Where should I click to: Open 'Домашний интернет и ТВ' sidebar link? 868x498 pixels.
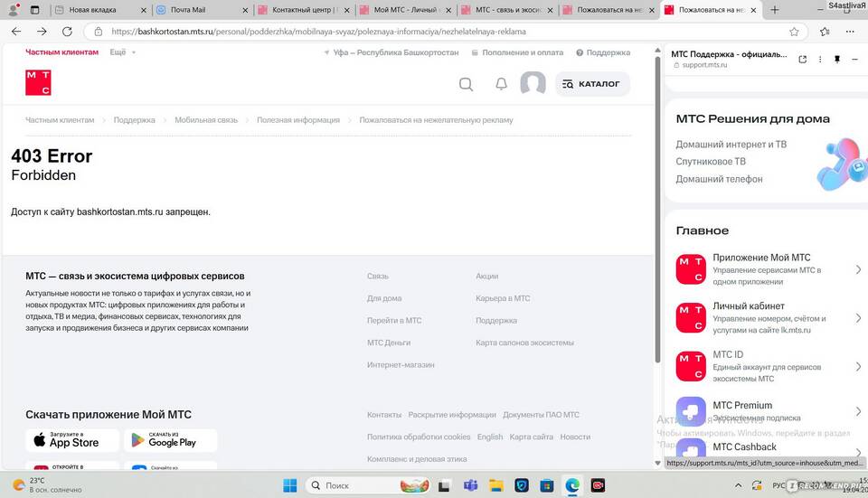731,145
